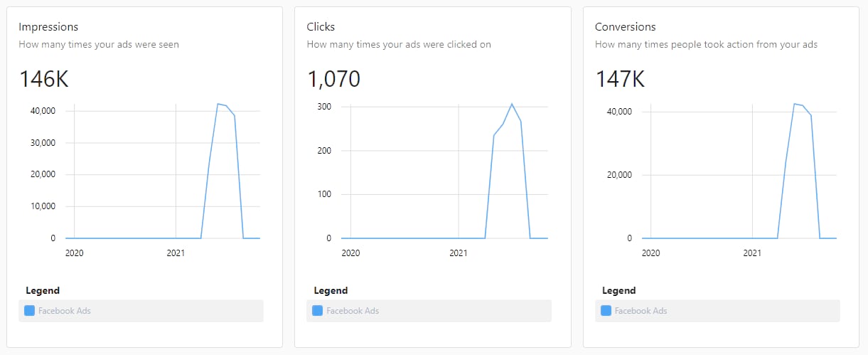Select the Clicks card title
Image resolution: width=868 pixels, height=355 pixels.
click(x=321, y=27)
